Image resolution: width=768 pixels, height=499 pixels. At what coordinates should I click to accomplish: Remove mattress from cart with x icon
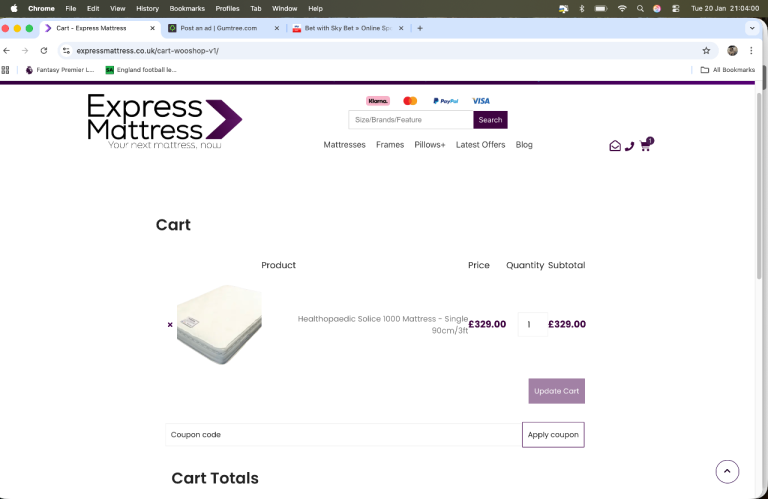pyautogui.click(x=170, y=324)
